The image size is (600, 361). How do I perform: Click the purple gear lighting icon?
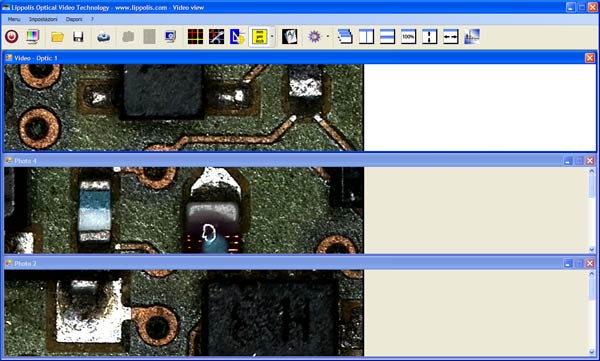[314, 37]
